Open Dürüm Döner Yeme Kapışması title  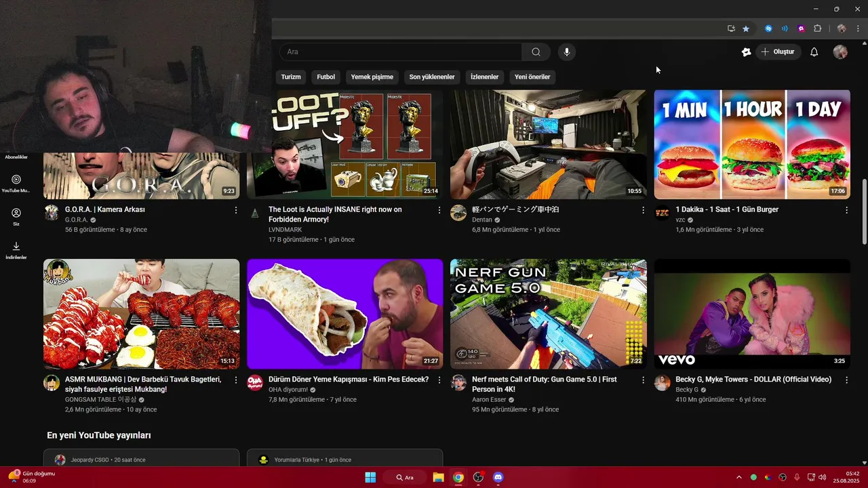[349, 380]
